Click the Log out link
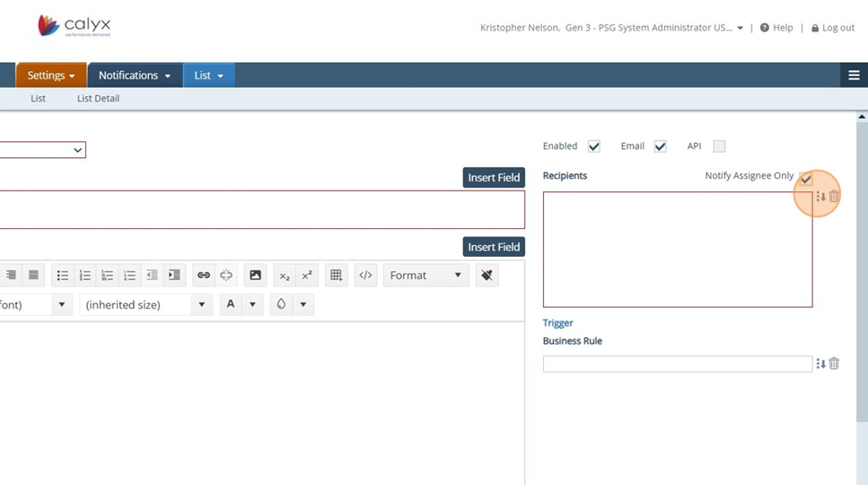 tap(832, 28)
